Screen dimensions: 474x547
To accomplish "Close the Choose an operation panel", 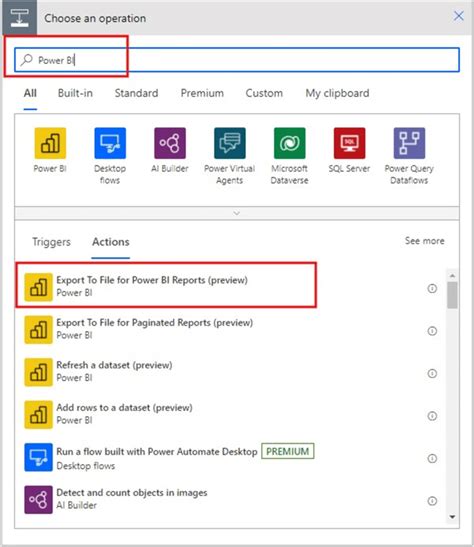I will (x=458, y=16).
